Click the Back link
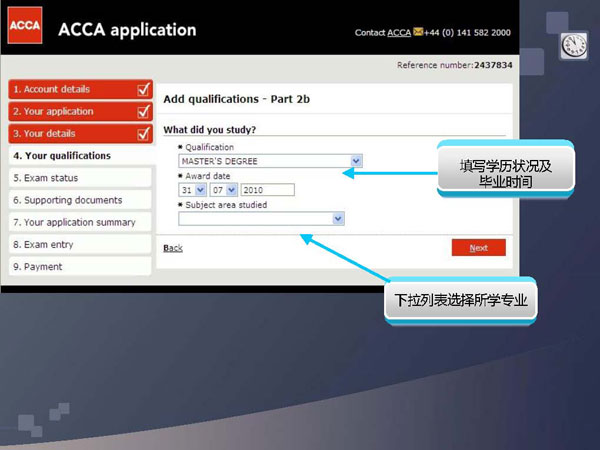Screen dimensions: 600x450 coord(173,248)
